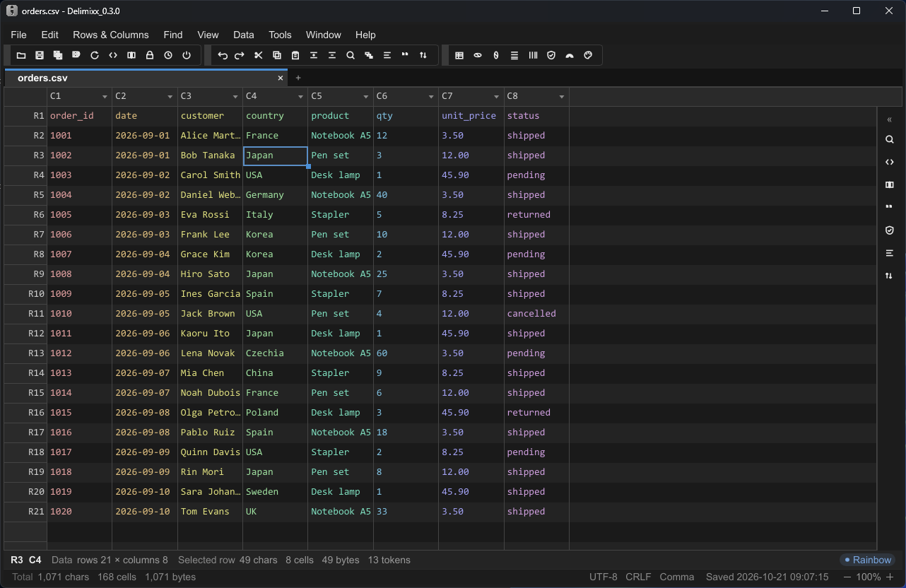Open the C1 column dropdown arrow
This screenshot has width=906, height=588.
105,96
